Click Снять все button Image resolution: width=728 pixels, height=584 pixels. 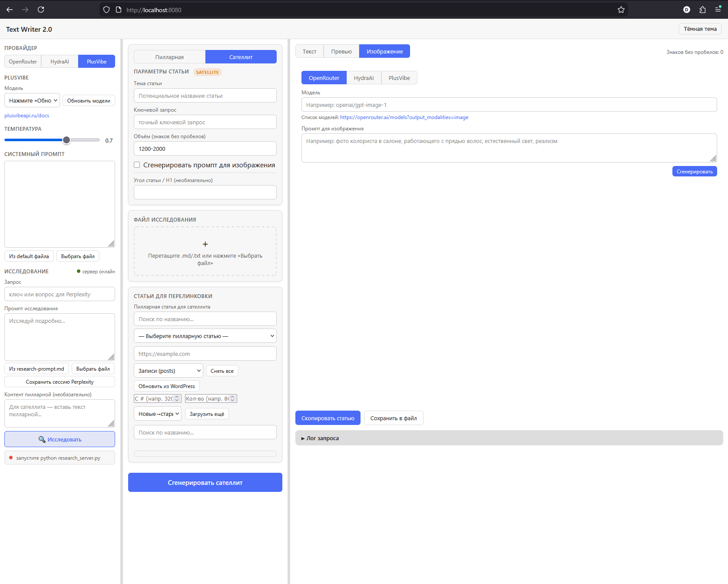(x=222, y=371)
